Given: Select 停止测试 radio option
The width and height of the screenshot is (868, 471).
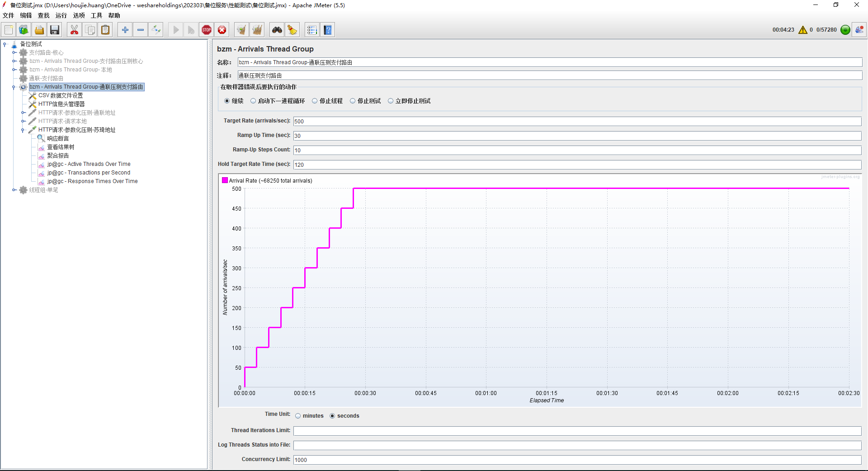Looking at the screenshot, I should click(353, 101).
